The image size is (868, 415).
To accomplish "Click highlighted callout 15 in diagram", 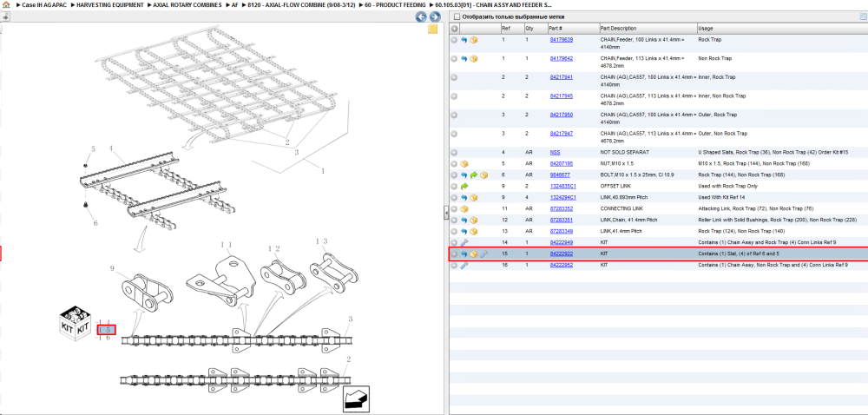I will pyautogui.click(x=106, y=330).
